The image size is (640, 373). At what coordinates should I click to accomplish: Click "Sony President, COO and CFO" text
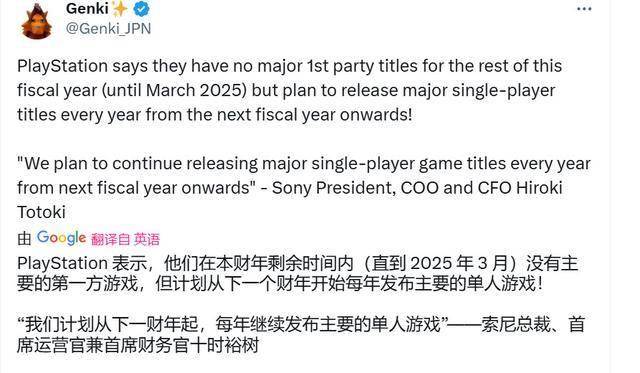tap(391, 188)
